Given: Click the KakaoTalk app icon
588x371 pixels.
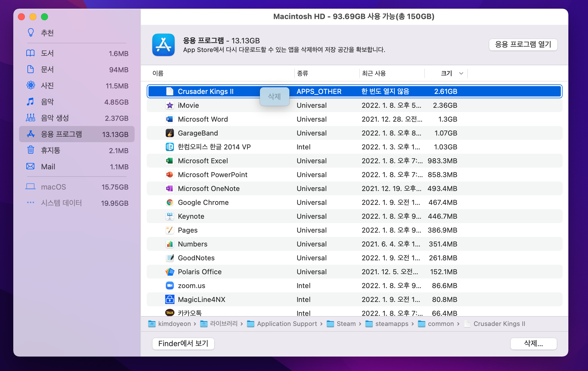Looking at the screenshot, I should (170, 313).
